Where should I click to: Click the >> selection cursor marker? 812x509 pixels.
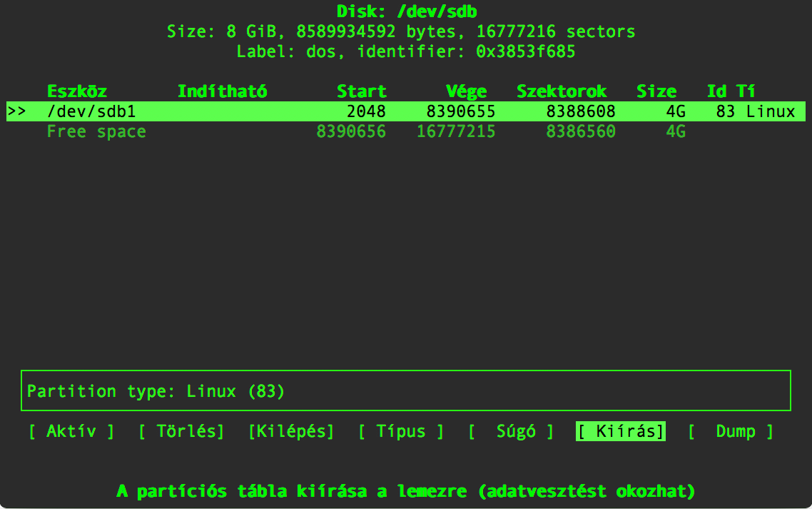(x=16, y=111)
